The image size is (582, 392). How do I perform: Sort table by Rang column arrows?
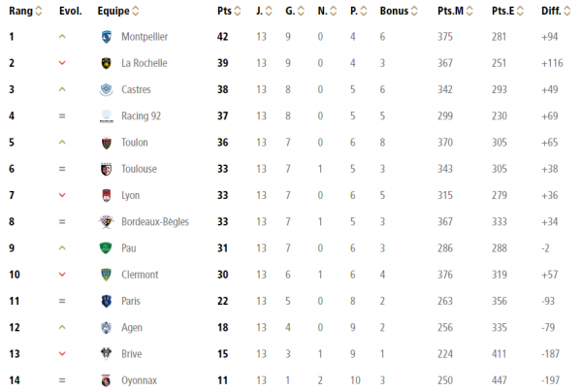coord(38,11)
